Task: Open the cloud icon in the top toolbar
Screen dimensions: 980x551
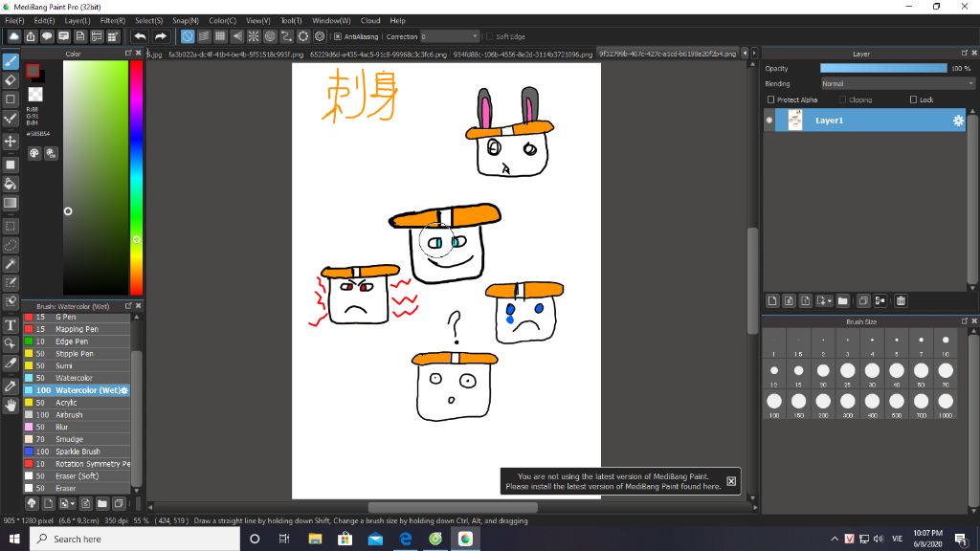Action: (x=13, y=36)
